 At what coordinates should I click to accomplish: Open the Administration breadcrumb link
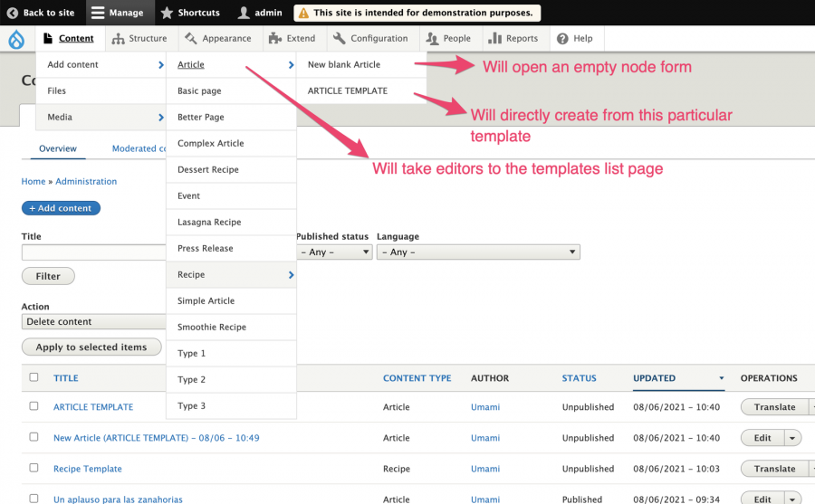[86, 181]
